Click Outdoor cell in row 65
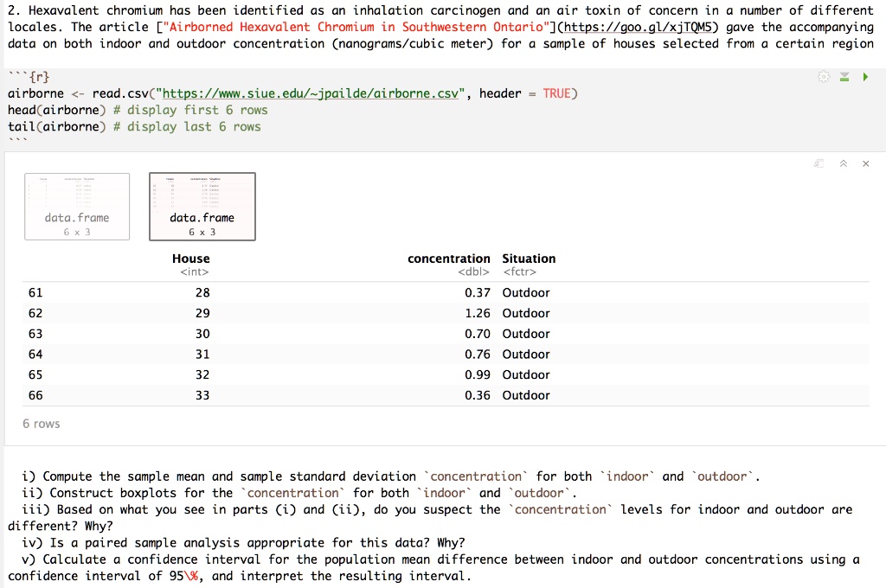The width and height of the screenshot is (886, 588). (526, 374)
